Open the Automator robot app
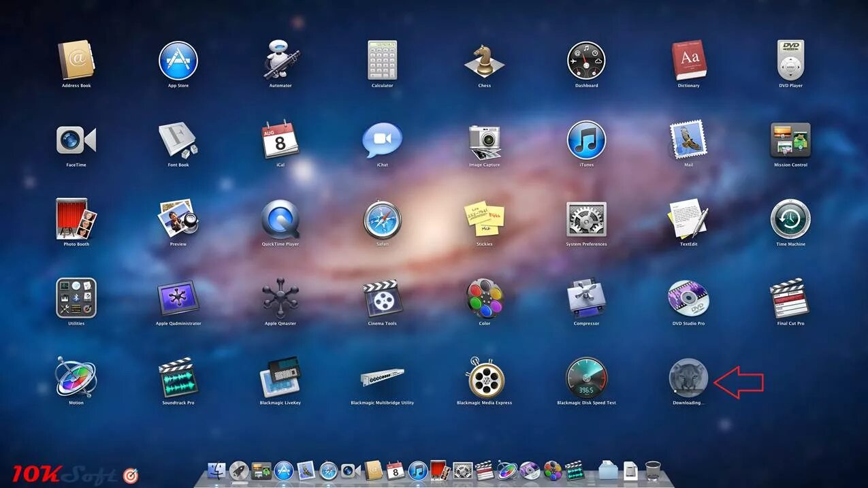The image size is (868, 488). pyautogui.click(x=280, y=60)
